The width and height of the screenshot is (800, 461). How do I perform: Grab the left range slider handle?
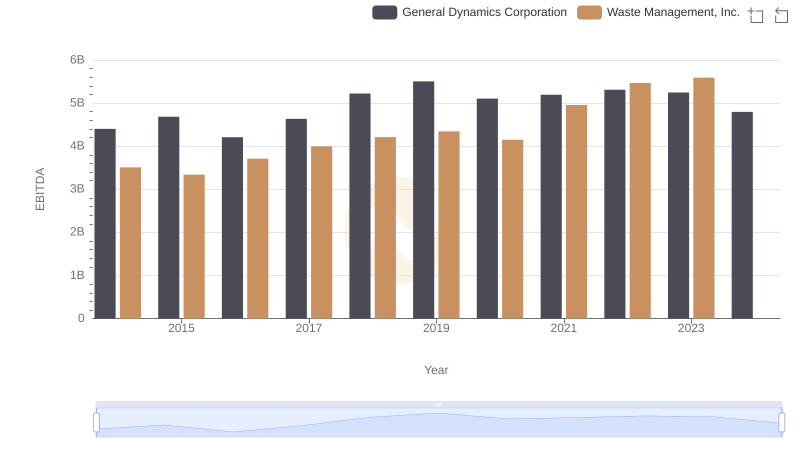tap(96, 422)
